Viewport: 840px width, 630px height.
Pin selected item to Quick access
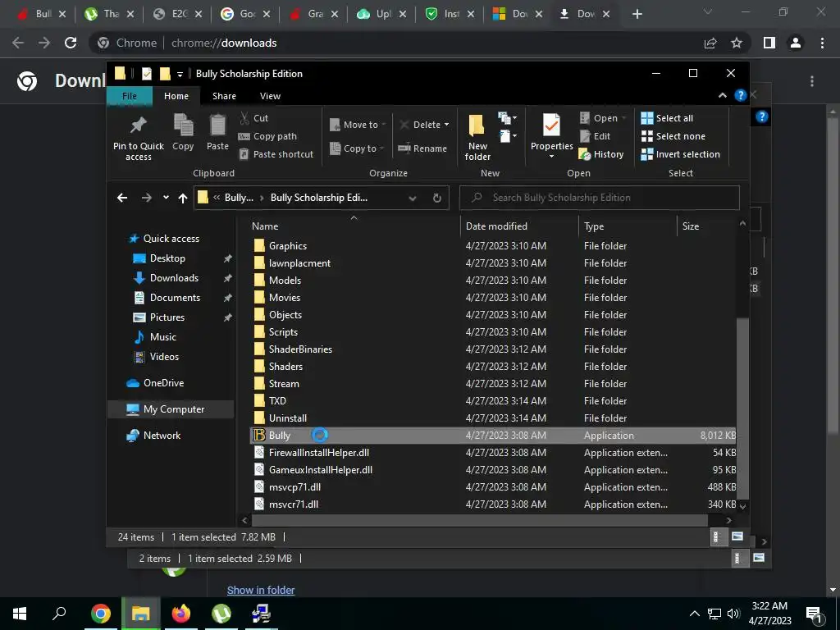point(138,138)
